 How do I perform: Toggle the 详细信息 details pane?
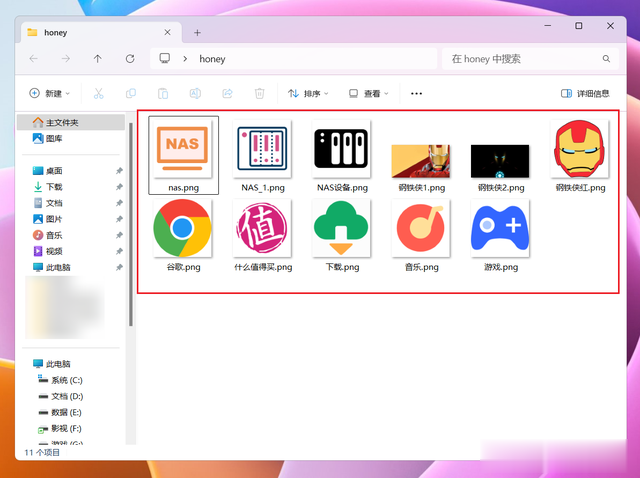[585, 93]
